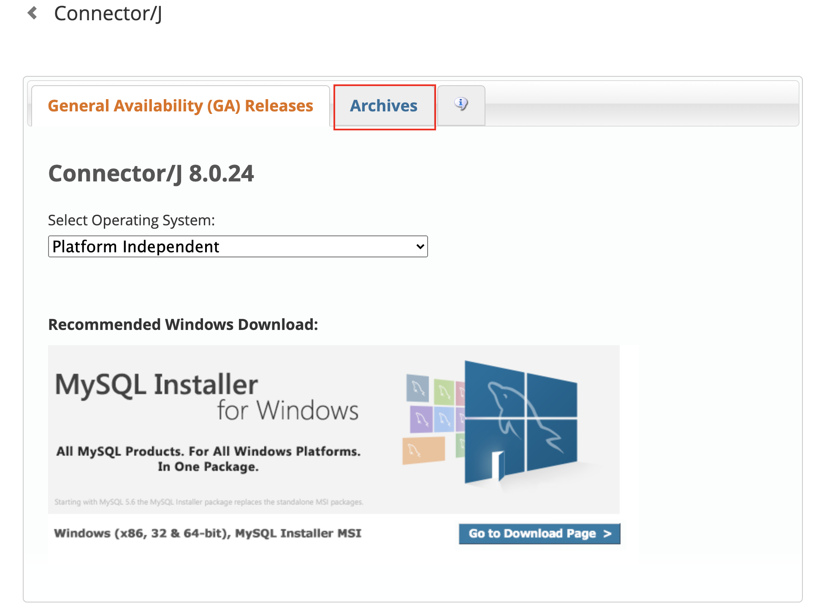Expand the Select Operating System dropdown
The width and height of the screenshot is (840, 616).
point(238,246)
